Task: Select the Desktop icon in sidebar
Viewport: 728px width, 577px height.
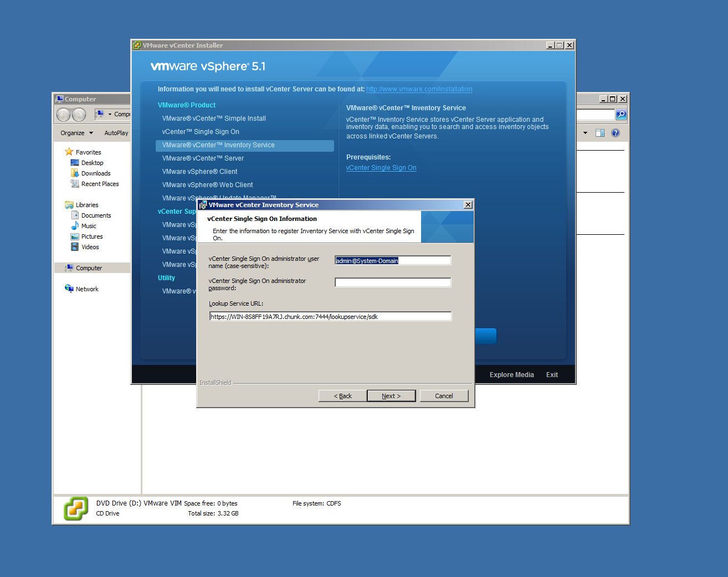Action: tap(75, 163)
